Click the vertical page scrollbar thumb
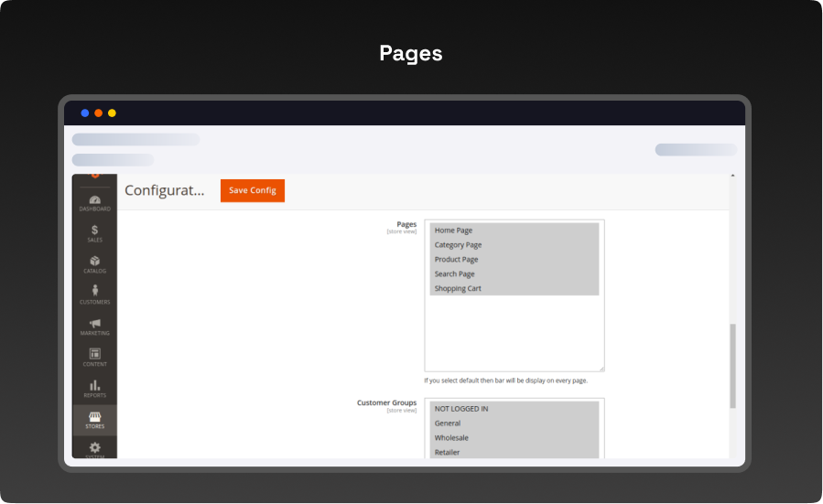Viewport: 823px width, 504px height. click(732, 366)
